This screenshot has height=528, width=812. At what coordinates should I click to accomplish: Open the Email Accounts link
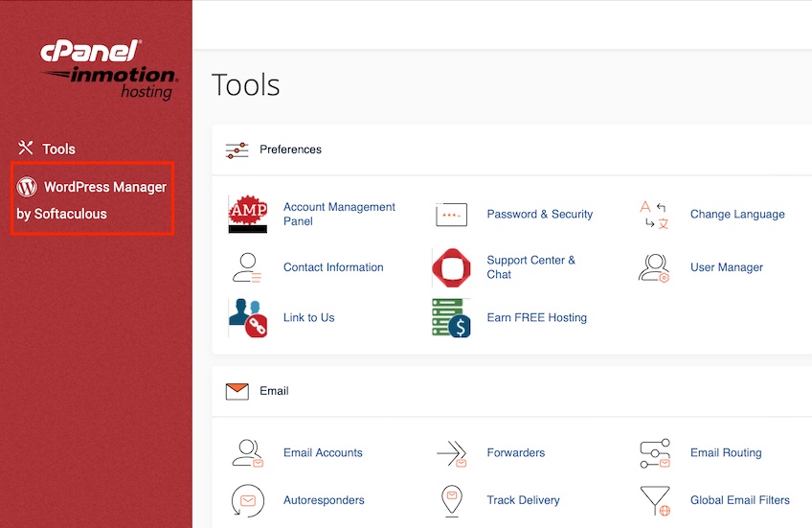323,453
